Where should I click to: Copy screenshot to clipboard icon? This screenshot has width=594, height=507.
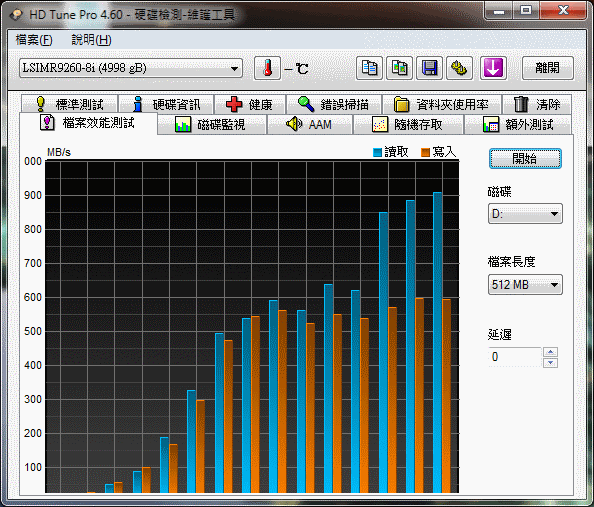point(399,68)
